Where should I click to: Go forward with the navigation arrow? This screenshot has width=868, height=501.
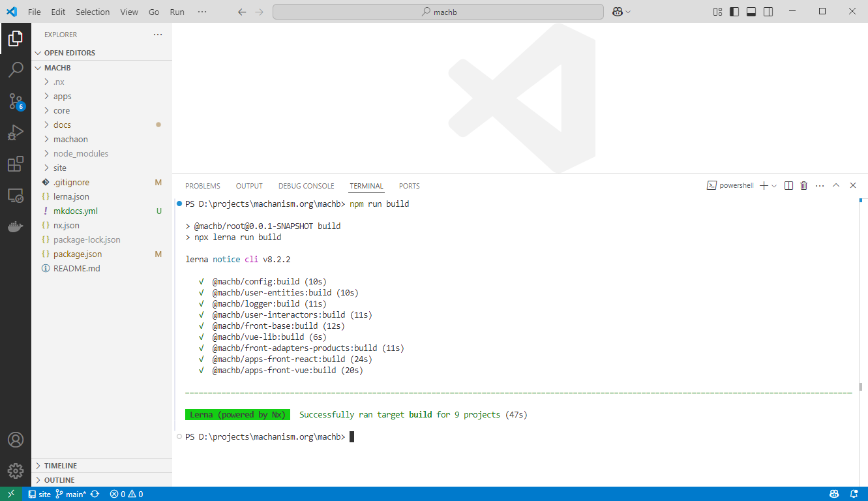pos(260,12)
